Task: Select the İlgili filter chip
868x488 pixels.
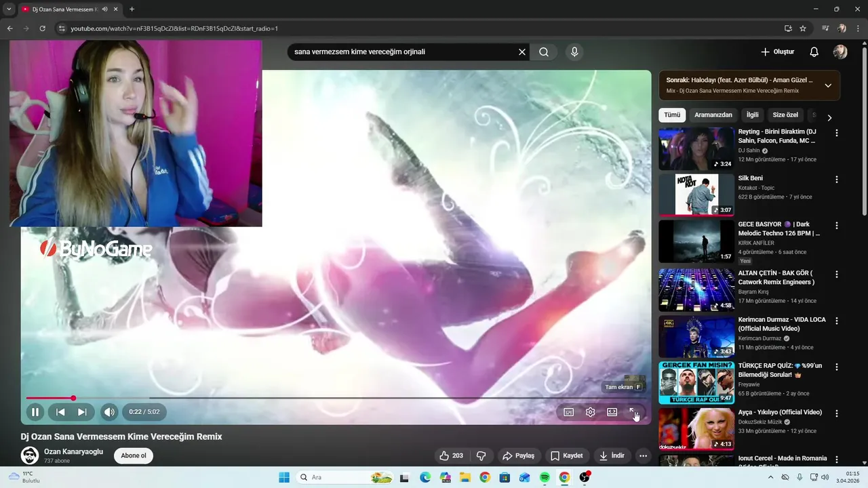Action: [753, 115]
